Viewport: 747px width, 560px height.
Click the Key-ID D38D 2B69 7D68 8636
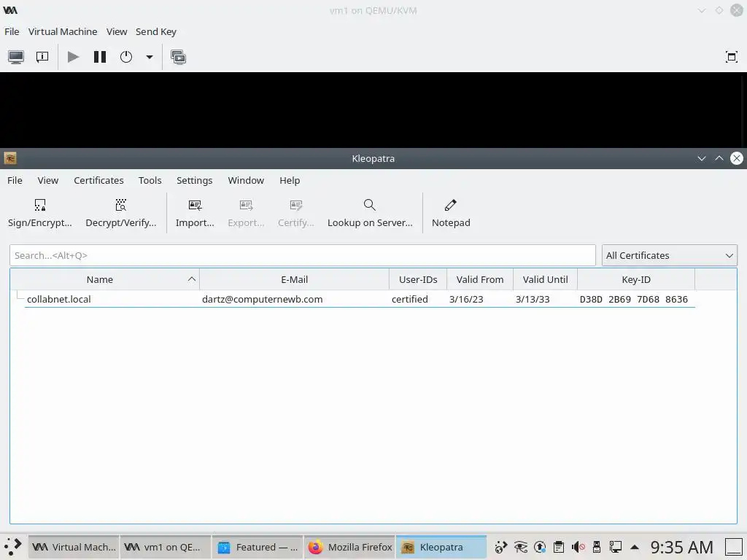[x=634, y=299]
